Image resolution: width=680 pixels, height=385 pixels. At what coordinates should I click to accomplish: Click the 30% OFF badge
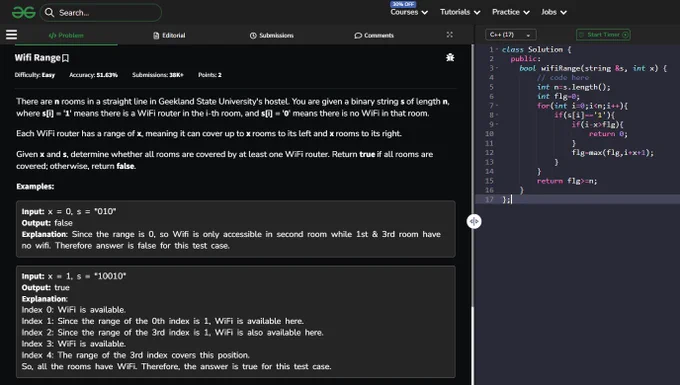pyautogui.click(x=403, y=4)
